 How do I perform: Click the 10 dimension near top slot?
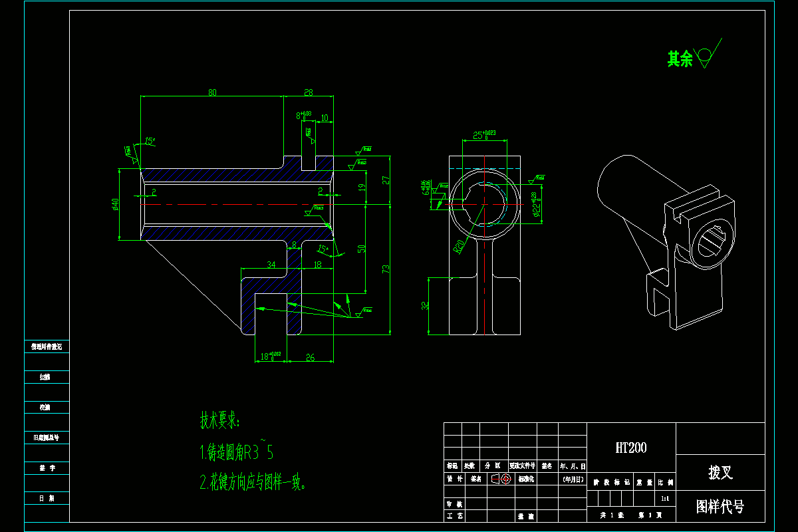[325, 118]
